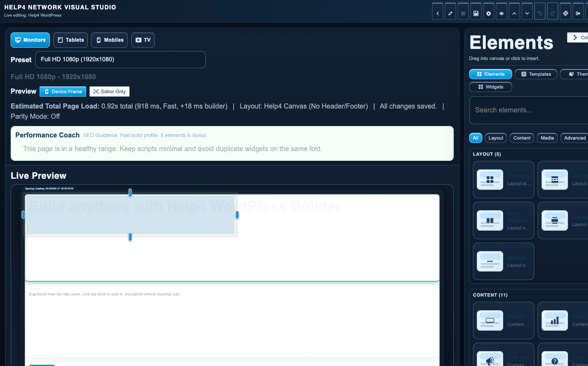Click the Performance Coach title

47,135
